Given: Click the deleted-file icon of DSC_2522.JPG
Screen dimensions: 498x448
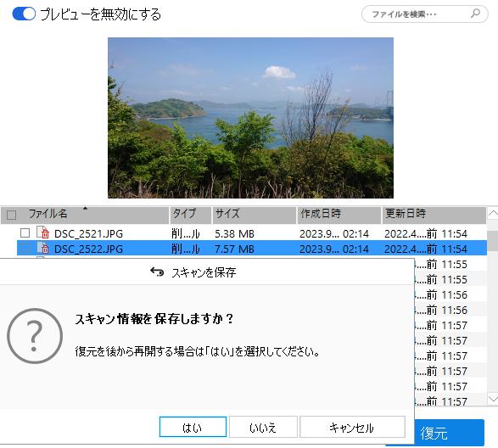Looking at the screenshot, I should tap(43, 248).
